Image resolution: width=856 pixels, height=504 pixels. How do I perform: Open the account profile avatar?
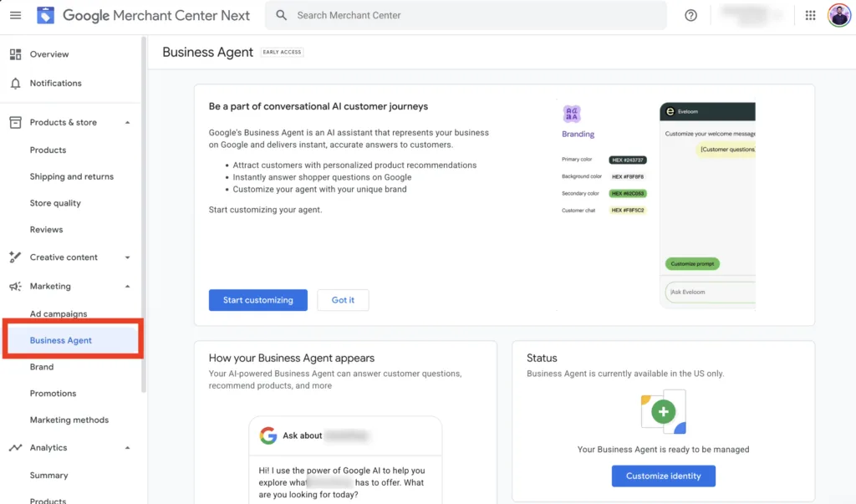[838, 15]
